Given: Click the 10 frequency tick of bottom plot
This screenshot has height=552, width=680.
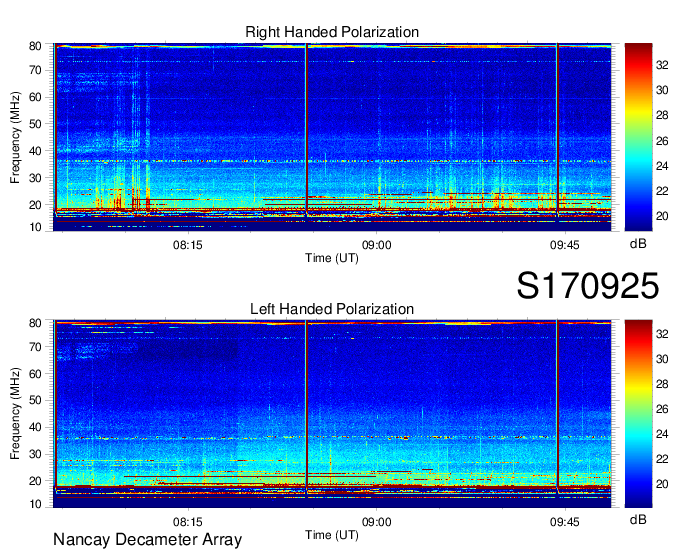Looking at the screenshot, I should click(x=35, y=504).
